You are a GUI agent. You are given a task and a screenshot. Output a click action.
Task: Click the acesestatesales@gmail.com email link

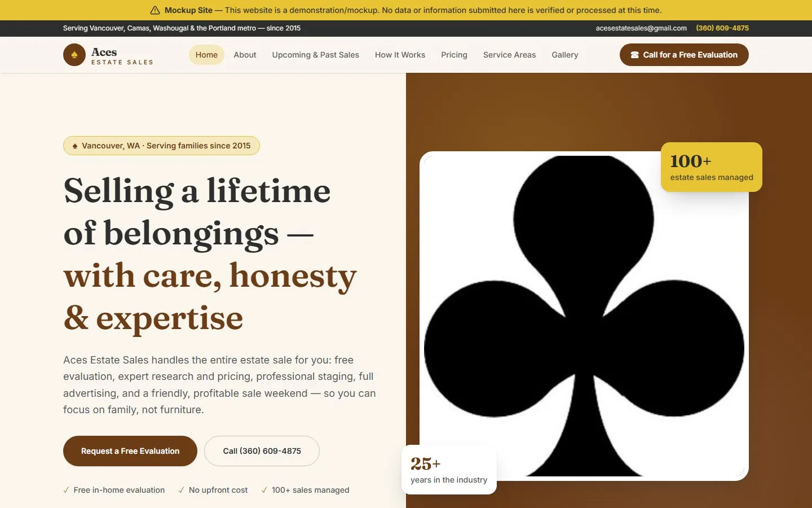click(641, 28)
